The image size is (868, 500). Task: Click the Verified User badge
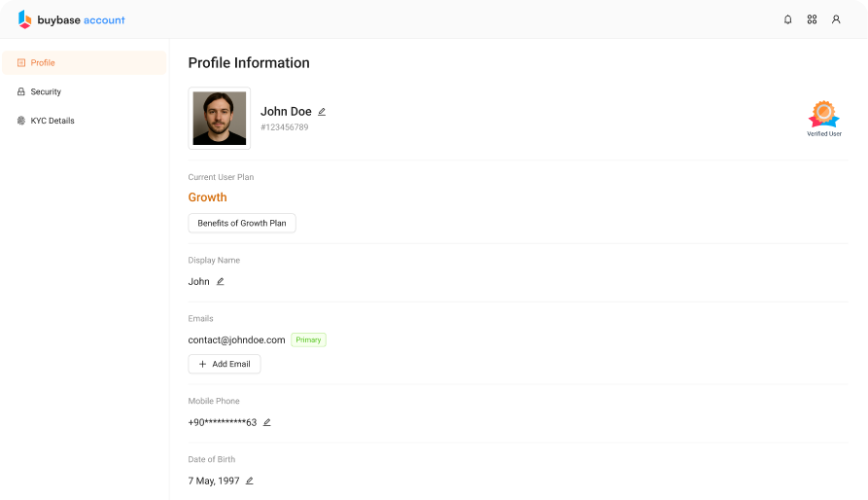tap(823, 119)
